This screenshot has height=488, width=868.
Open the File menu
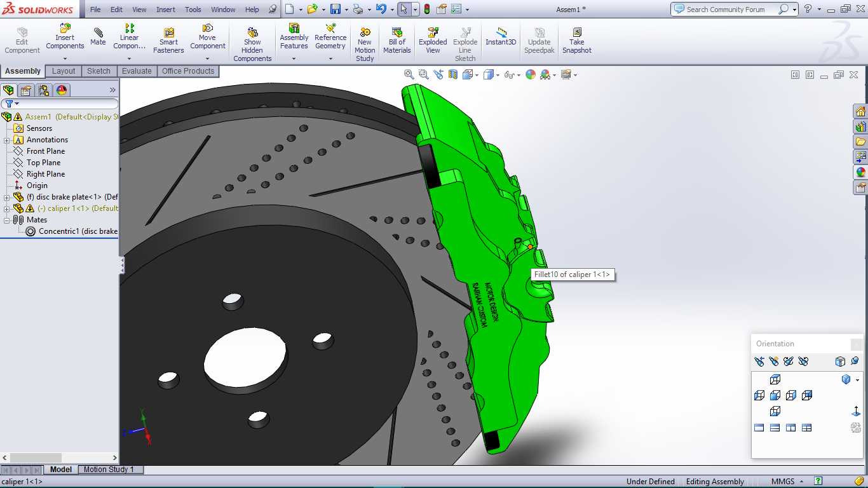click(95, 10)
